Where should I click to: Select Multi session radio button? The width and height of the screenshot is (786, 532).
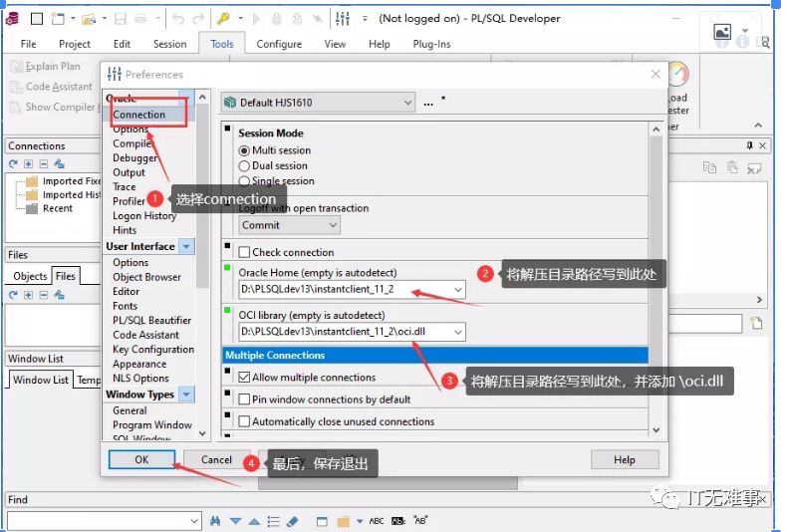coord(244,150)
